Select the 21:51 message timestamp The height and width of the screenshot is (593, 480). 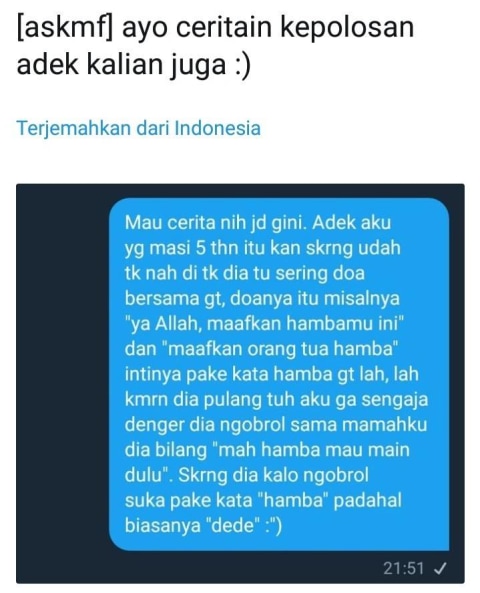coord(403,568)
